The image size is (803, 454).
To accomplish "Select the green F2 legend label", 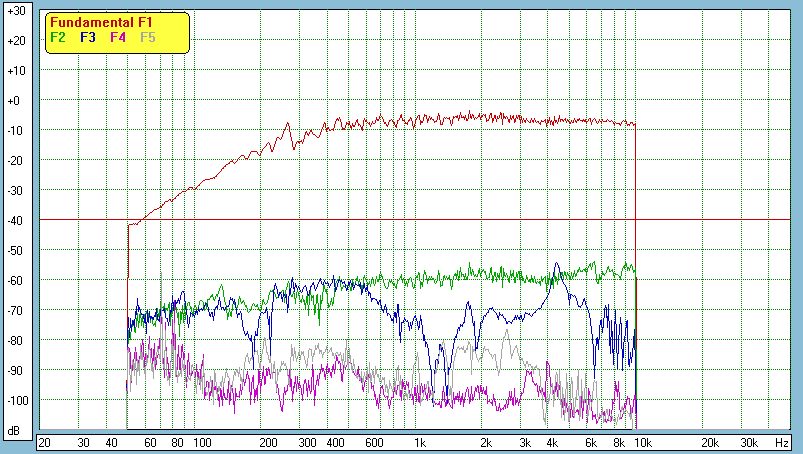I will click(58, 37).
